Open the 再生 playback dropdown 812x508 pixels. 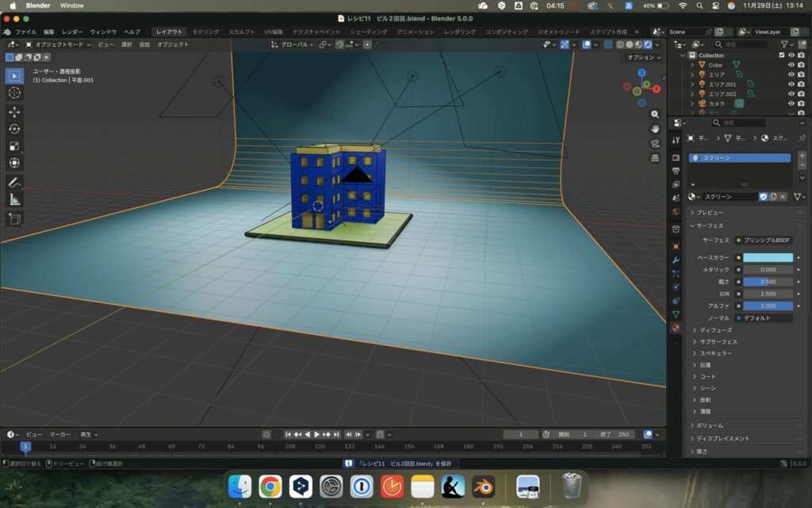(x=89, y=434)
